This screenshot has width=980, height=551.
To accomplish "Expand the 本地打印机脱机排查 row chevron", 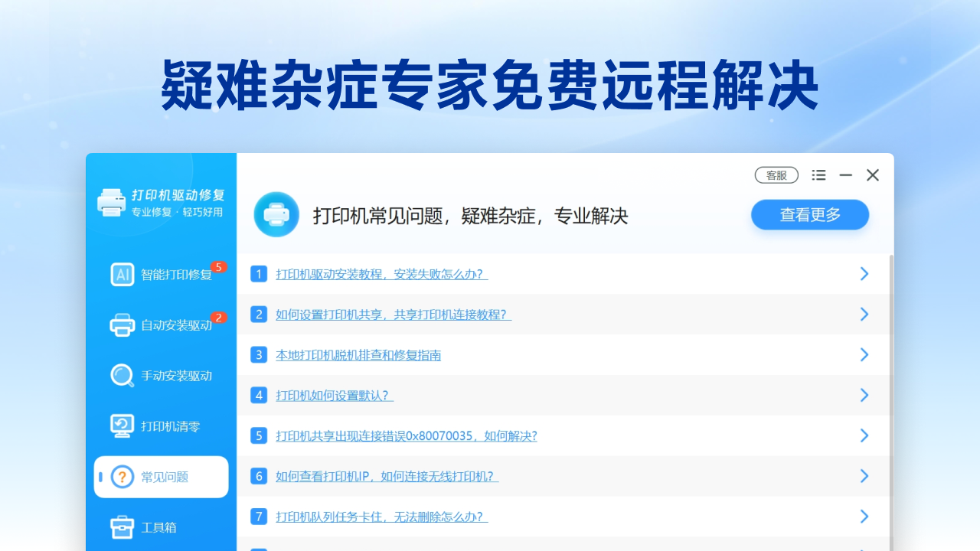I will tap(864, 354).
